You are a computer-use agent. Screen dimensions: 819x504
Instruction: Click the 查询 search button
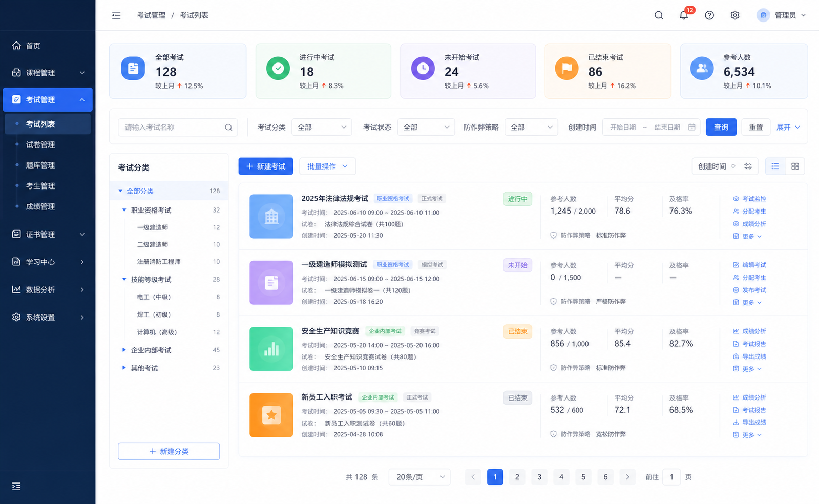click(721, 127)
